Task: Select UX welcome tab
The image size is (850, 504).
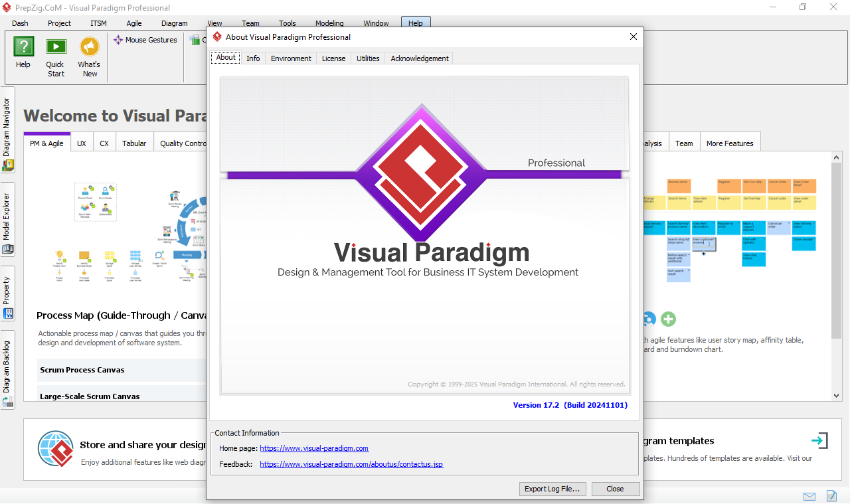Action: coord(82,143)
